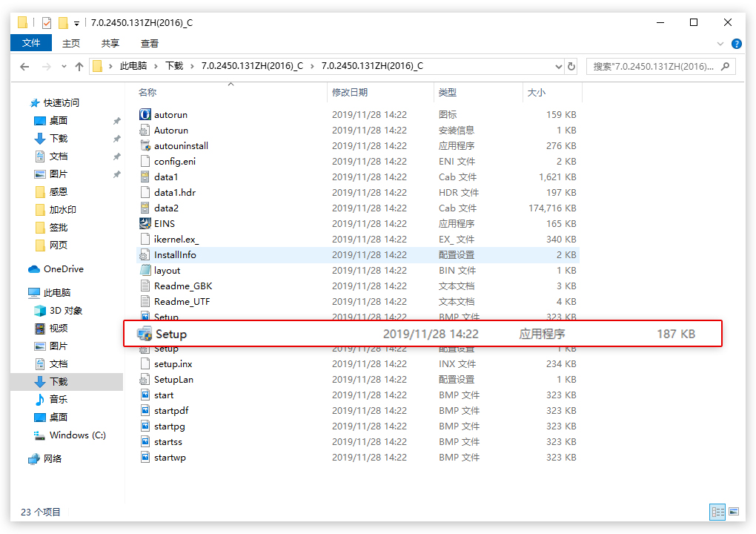The width and height of the screenshot is (756, 534).
Task: Select the EINS application icon
Action: pos(145,223)
